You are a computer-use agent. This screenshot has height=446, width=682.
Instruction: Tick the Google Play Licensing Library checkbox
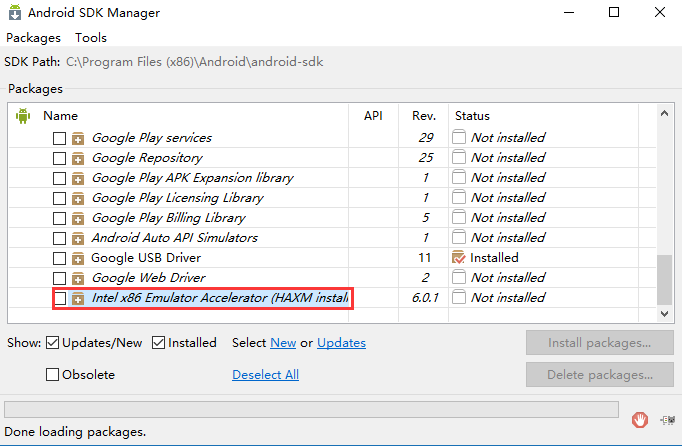[59, 198]
